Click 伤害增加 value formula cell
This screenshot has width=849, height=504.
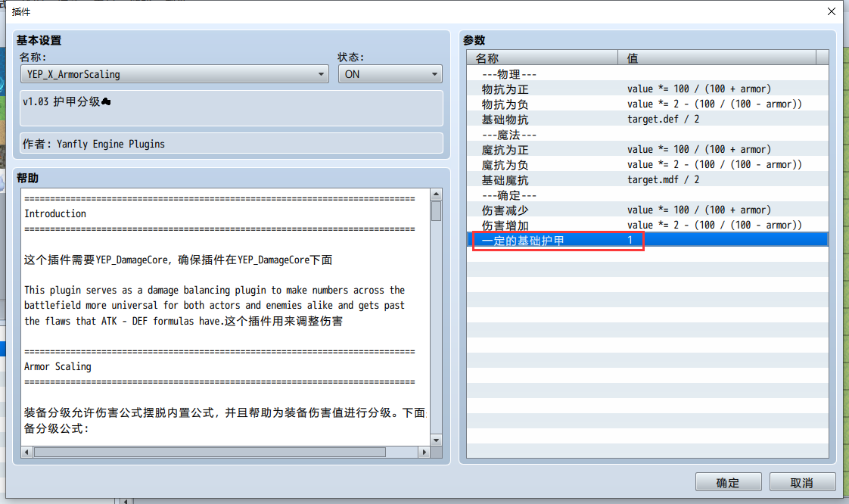coord(714,226)
